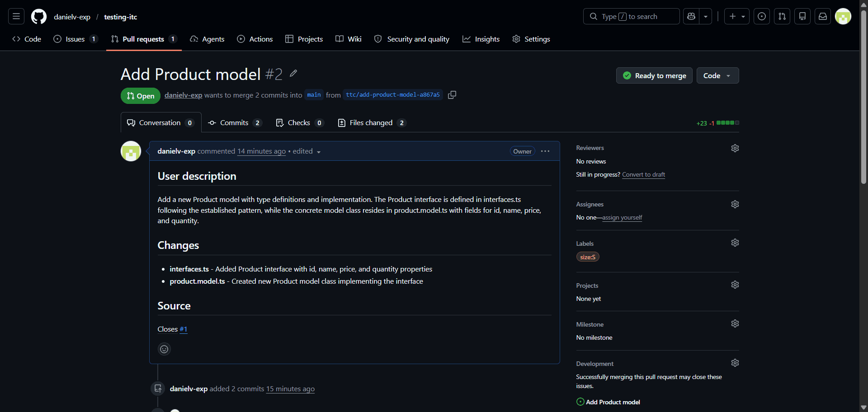Click the Ready to merge button
Image resolution: width=868 pixels, height=412 pixels.
click(654, 75)
